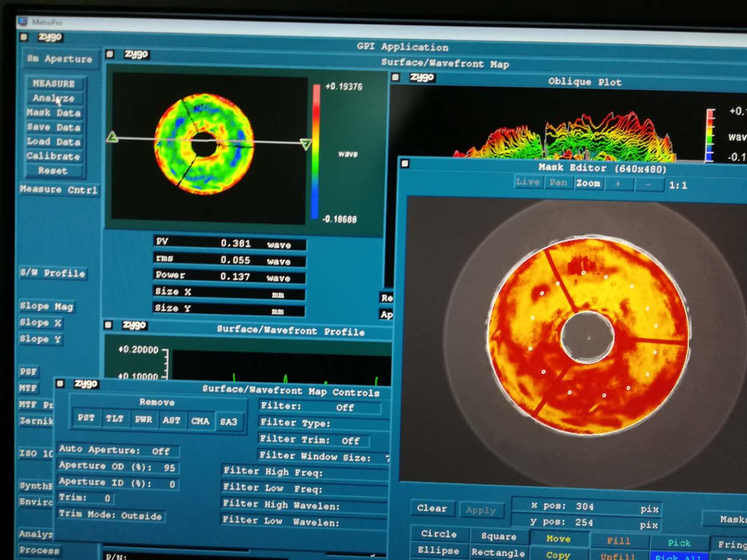Image resolution: width=747 pixels, height=560 pixels.
Task: Open Slope Y window
Action: pos(40,339)
